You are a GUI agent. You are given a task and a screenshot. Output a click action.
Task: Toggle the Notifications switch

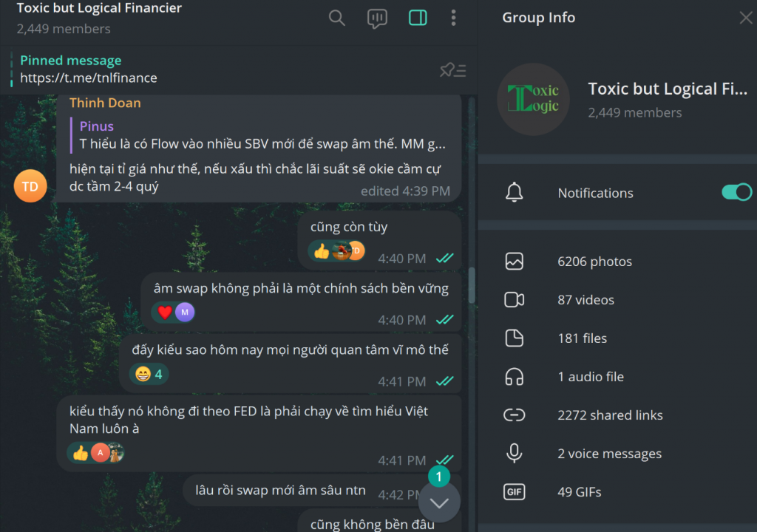pos(736,193)
